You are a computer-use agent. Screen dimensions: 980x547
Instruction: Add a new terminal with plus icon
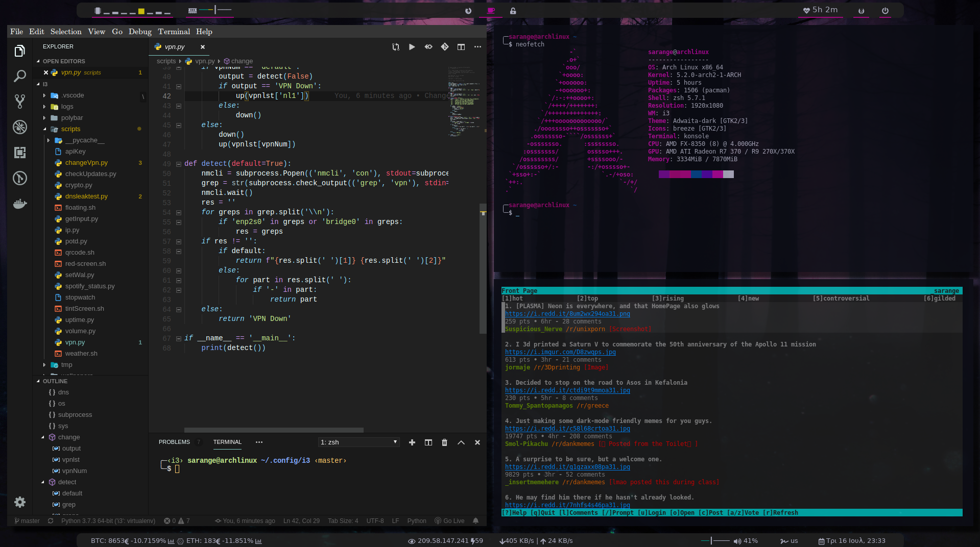[412, 442]
